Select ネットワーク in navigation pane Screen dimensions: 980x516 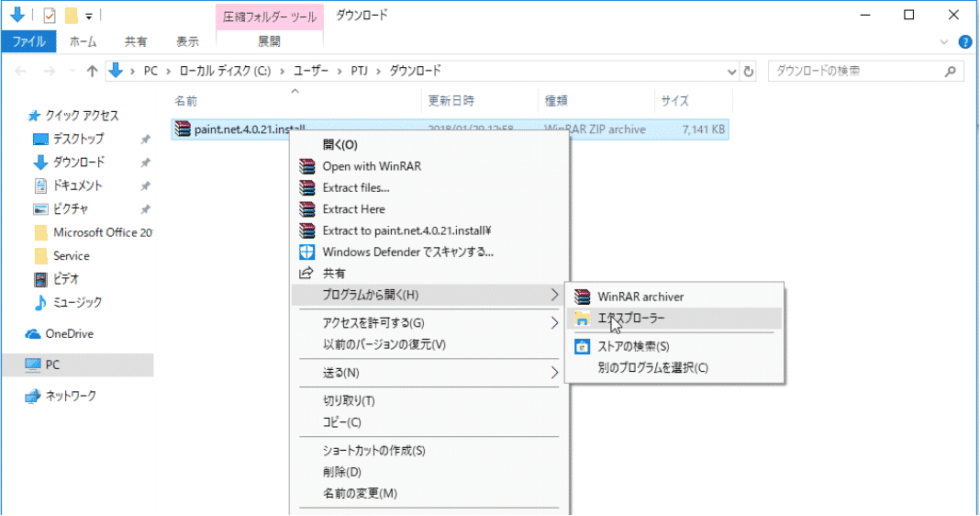point(71,396)
